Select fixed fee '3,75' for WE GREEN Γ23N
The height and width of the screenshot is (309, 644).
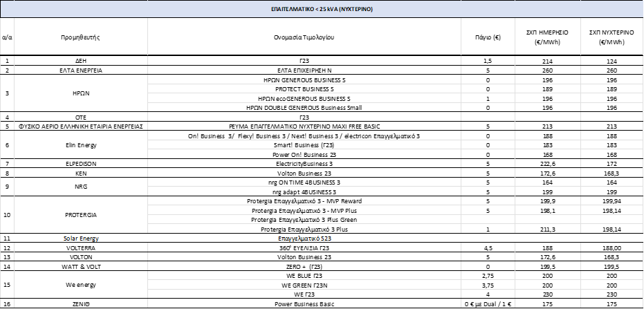coord(488,285)
